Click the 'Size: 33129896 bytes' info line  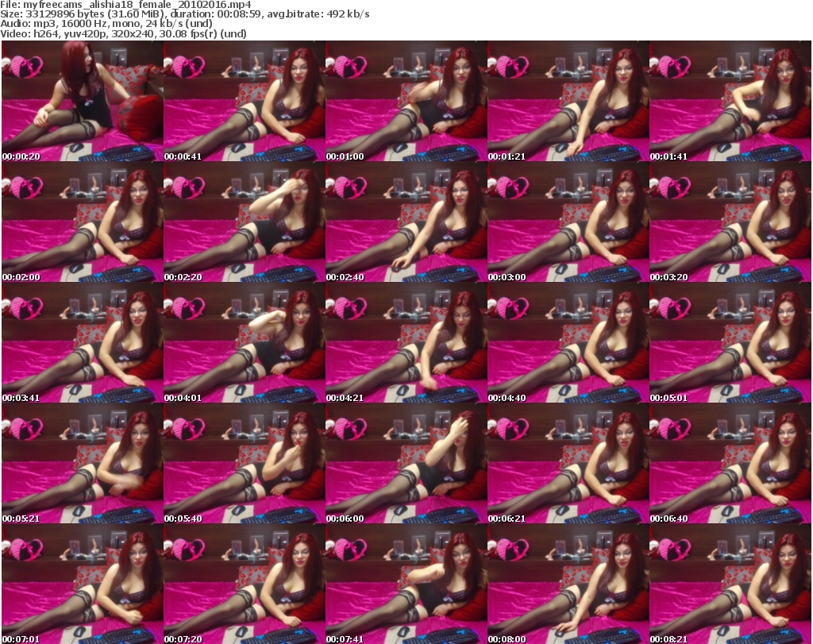[184, 14]
